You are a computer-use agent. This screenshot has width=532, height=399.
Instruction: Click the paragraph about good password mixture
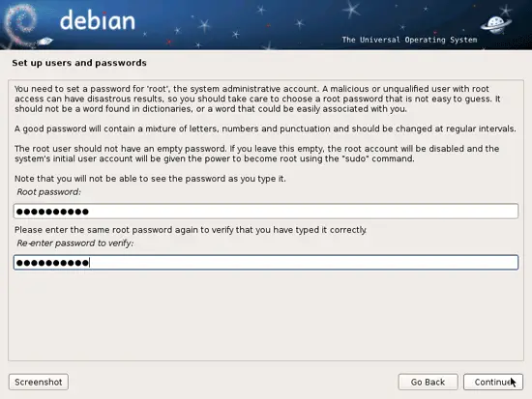[265, 128]
